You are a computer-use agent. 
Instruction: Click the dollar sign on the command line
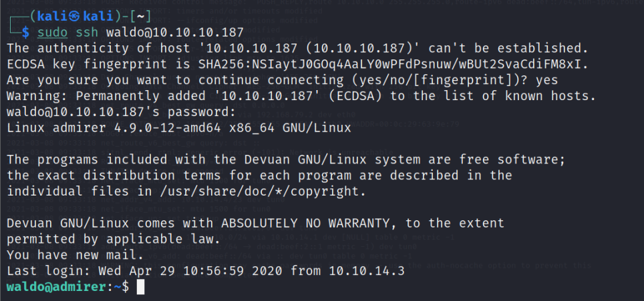coord(25,31)
